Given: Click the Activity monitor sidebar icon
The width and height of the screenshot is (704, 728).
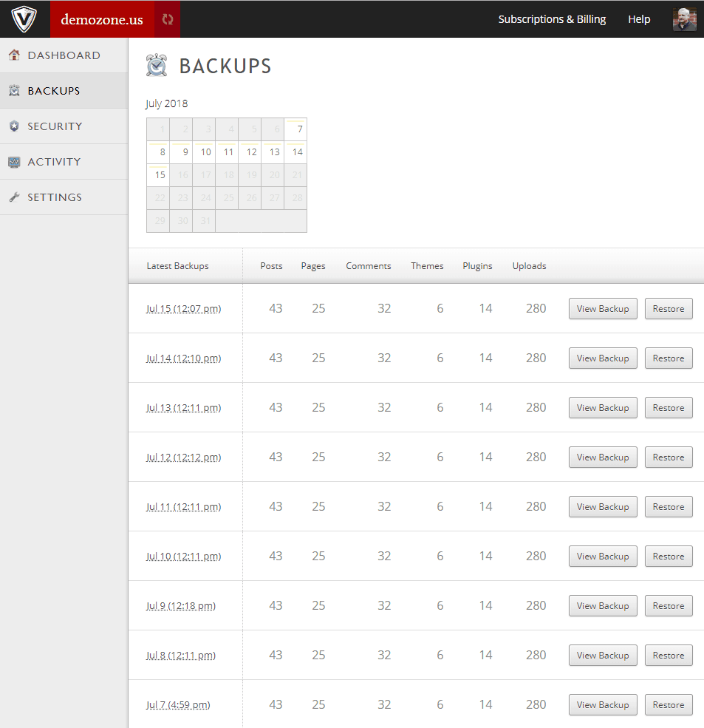Looking at the screenshot, I should [x=14, y=162].
